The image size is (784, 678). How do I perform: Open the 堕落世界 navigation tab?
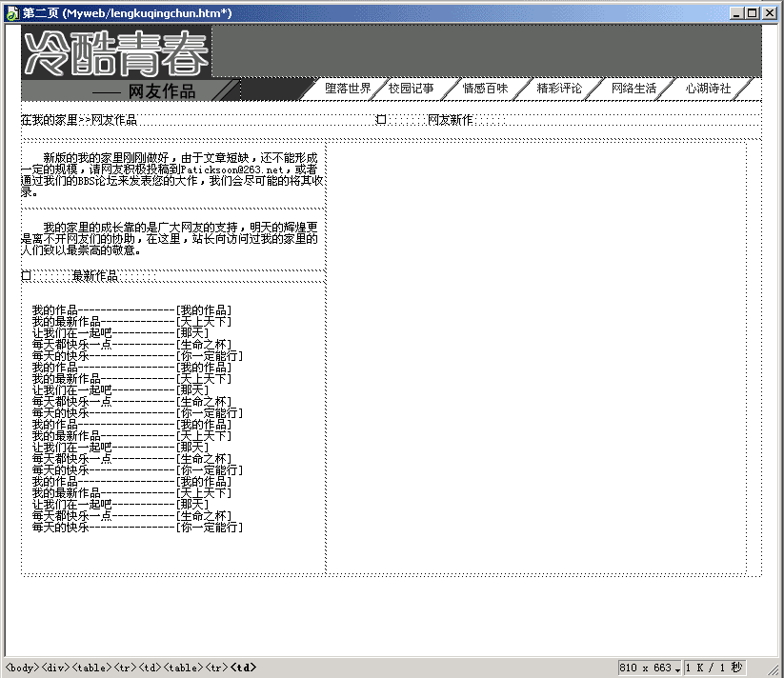pyautogui.click(x=348, y=89)
